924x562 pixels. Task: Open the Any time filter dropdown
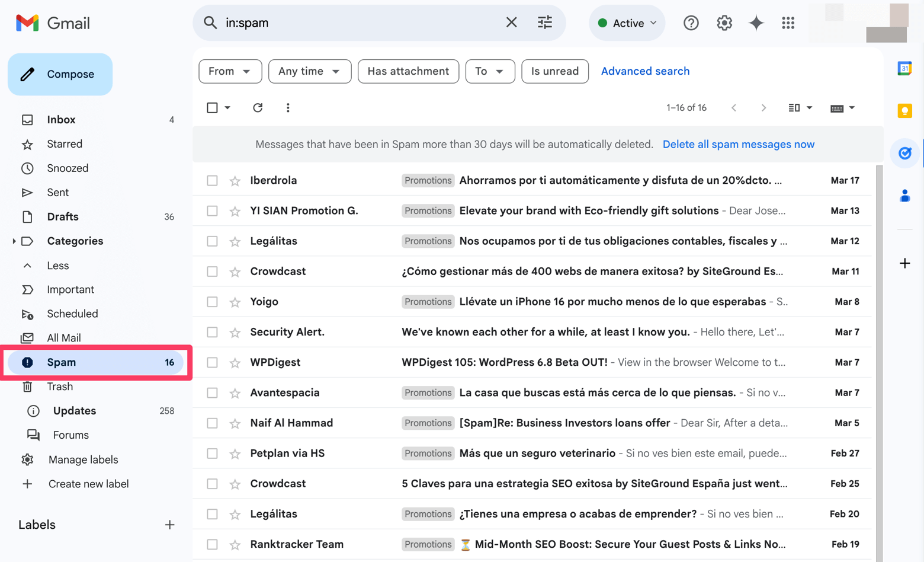pos(309,71)
